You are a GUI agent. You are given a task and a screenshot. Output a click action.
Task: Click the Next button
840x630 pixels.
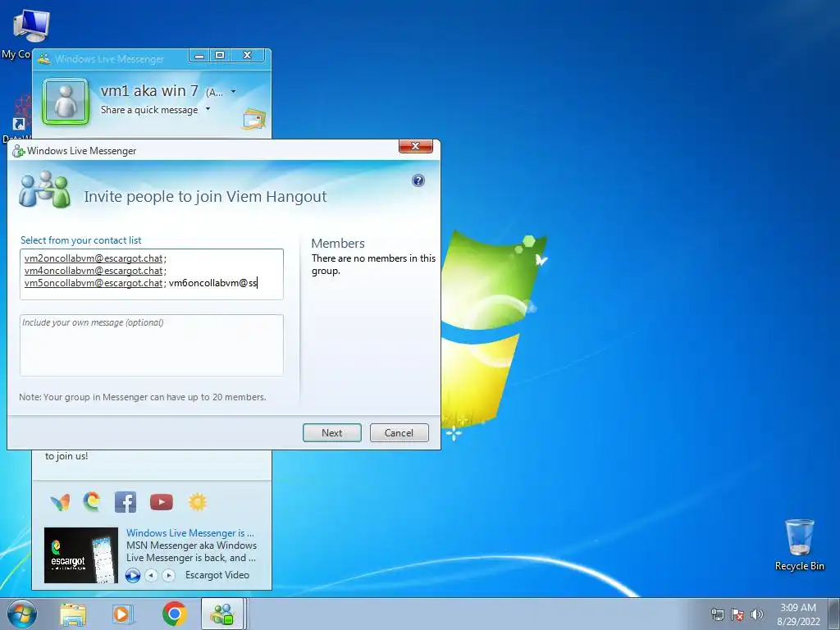tap(332, 433)
